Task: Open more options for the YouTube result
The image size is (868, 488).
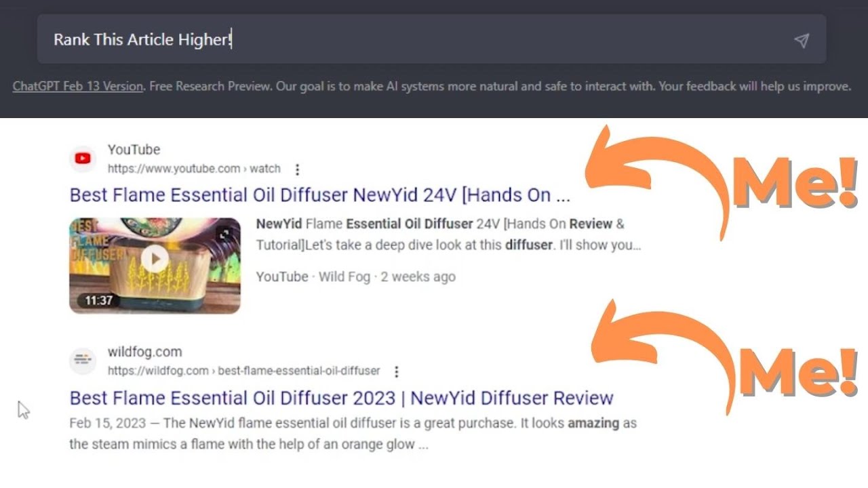Action: coord(297,169)
